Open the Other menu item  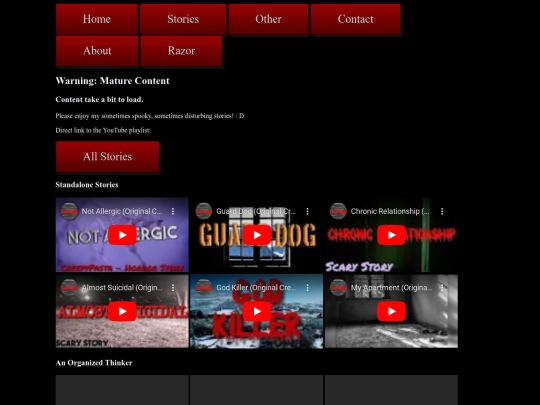coord(268,19)
